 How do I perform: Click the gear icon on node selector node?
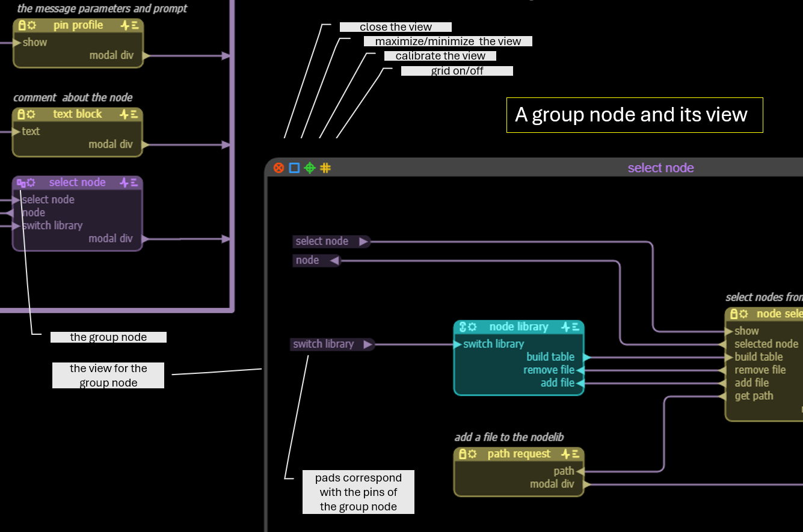(744, 314)
